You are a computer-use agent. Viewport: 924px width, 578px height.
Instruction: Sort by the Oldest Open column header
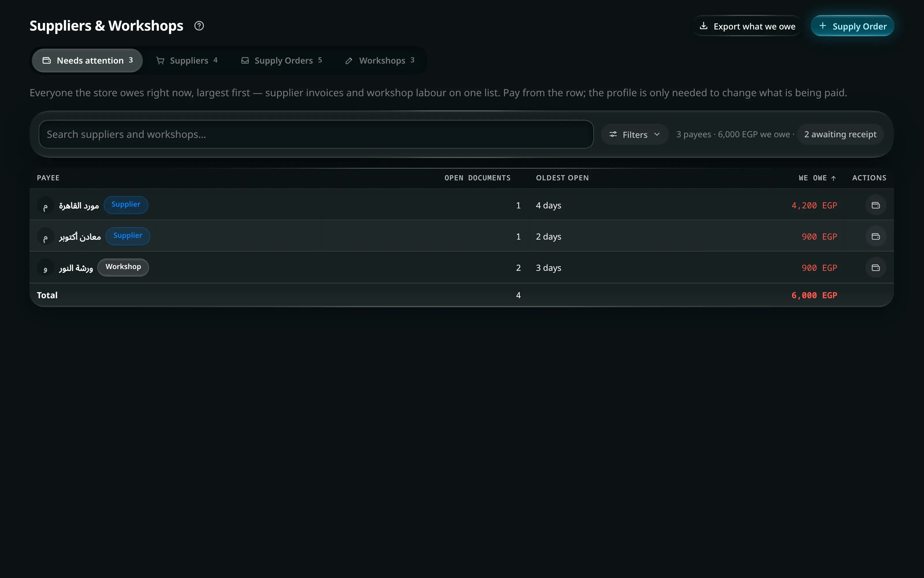tap(562, 178)
